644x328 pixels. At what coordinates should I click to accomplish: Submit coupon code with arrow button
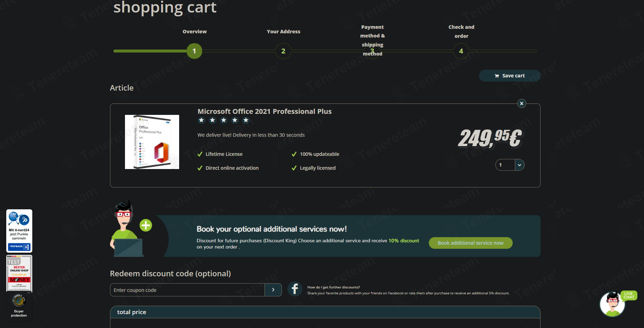[273, 290]
